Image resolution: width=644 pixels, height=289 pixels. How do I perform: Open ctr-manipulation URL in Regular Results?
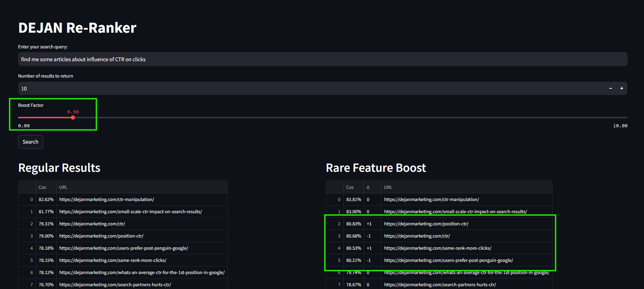point(107,200)
